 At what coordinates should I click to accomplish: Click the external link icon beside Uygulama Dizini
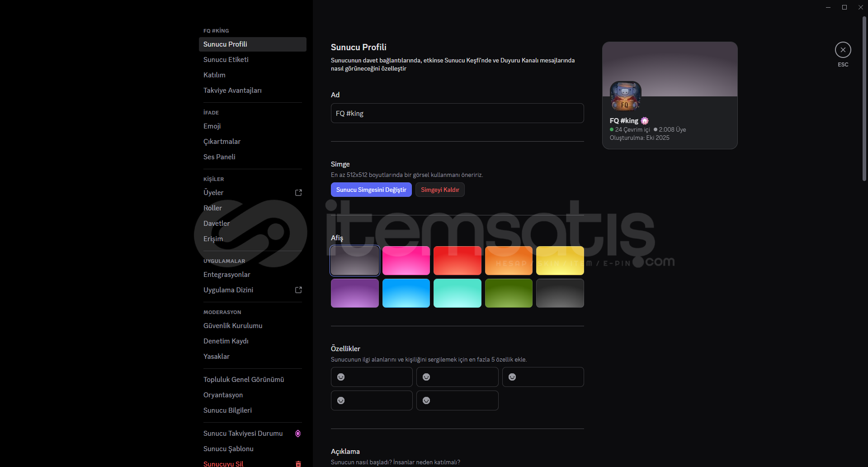click(298, 290)
